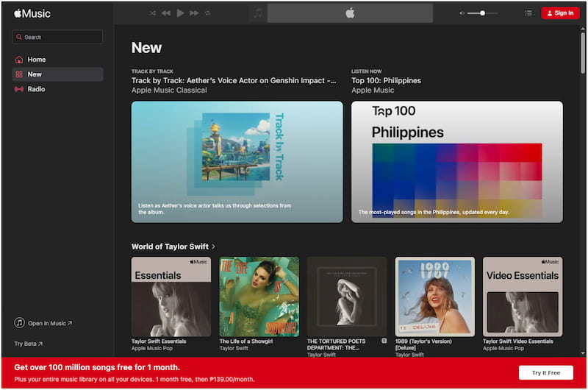Screen dimensions: 588x390
Task: Click the New grid icon
Action: [x=19, y=74]
